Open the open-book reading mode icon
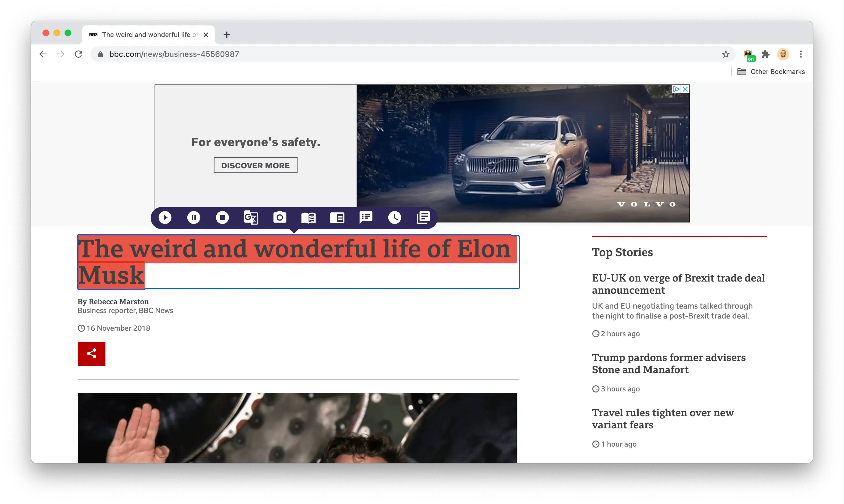The width and height of the screenshot is (844, 504). (309, 218)
